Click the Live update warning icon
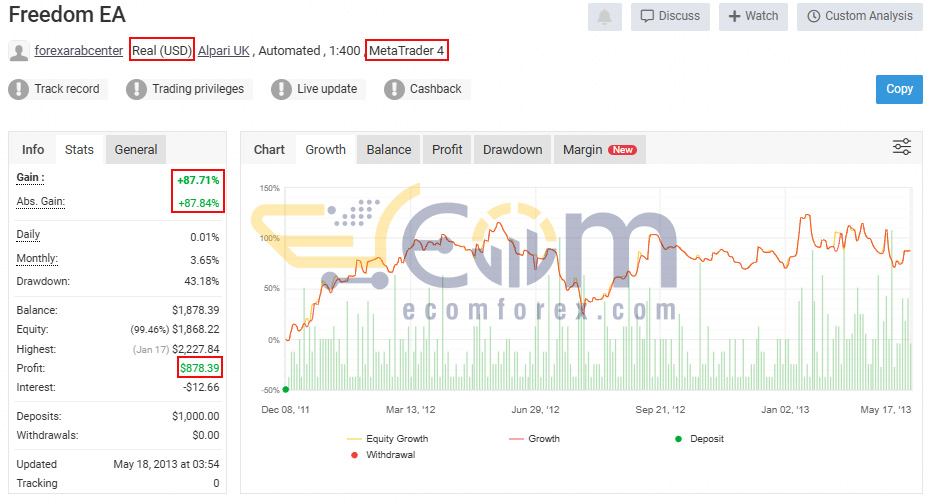This screenshot has width=927, height=502. [281, 89]
